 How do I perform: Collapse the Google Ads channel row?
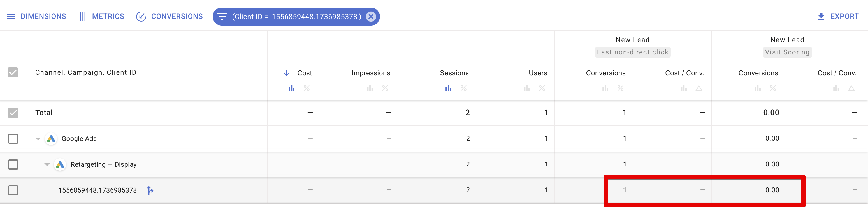click(x=38, y=139)
